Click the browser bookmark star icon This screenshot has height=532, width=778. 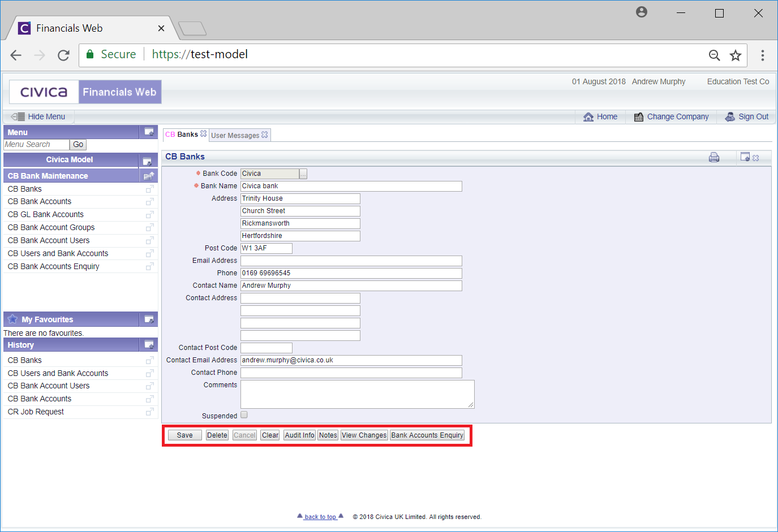coord(735,55)
